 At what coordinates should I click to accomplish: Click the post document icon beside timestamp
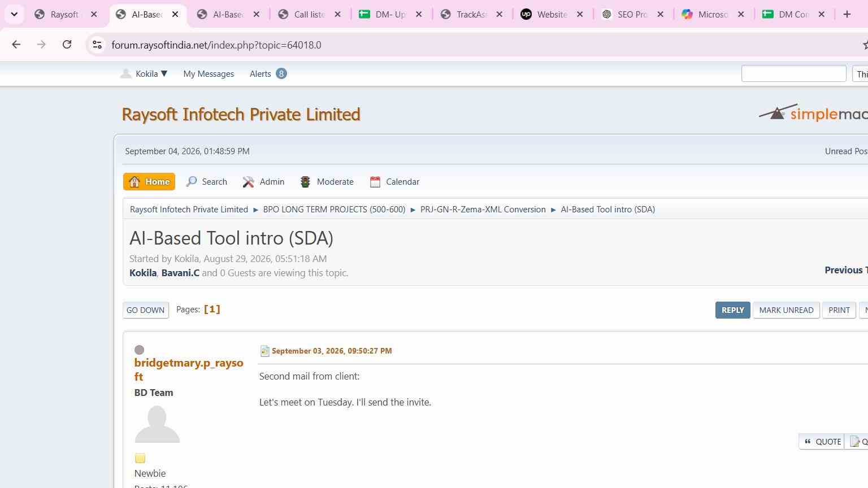point(264,351)
